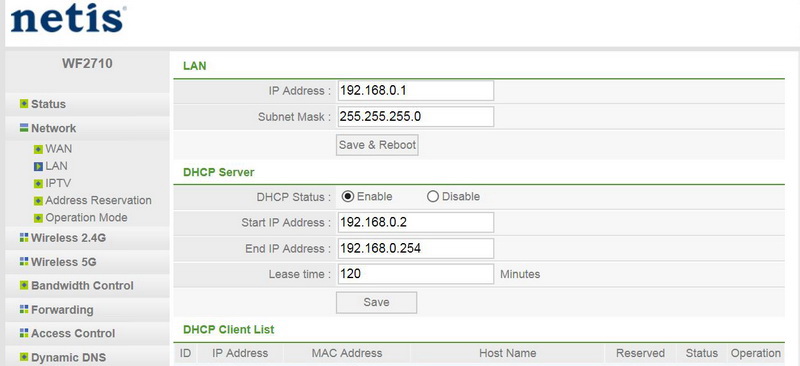Open the WAN settings page

[x=59, y=149]
